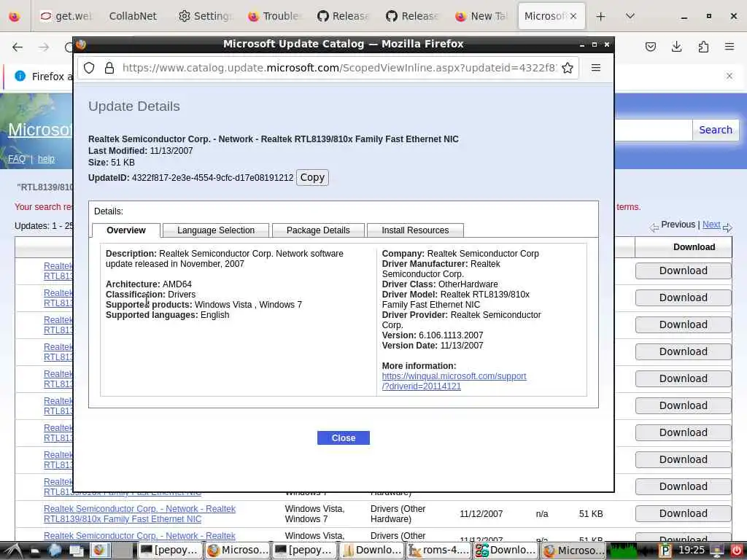
Task: Switch to the first GitHub Releases tab
Action: (x=342, y=16)
